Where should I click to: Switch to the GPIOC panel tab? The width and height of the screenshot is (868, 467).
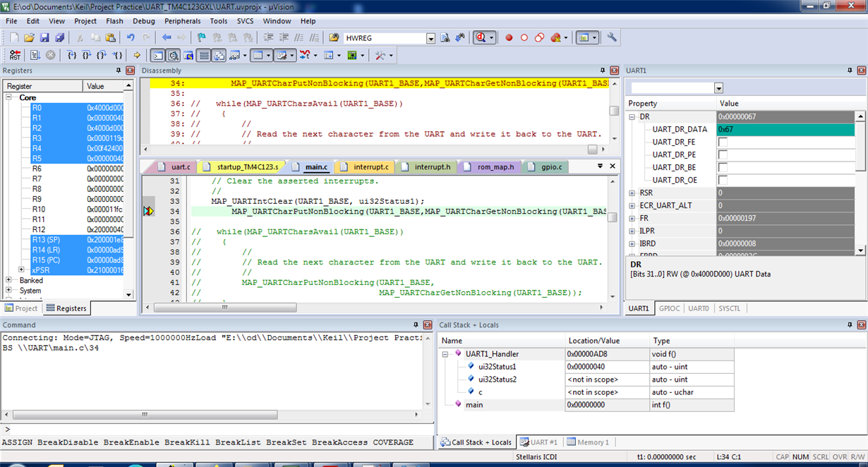[669, 308]
